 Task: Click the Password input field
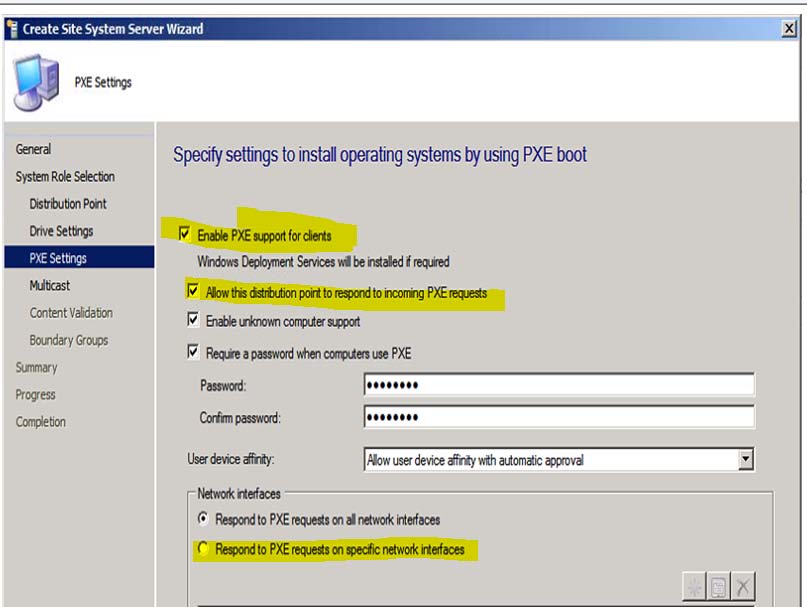point(559,385)
